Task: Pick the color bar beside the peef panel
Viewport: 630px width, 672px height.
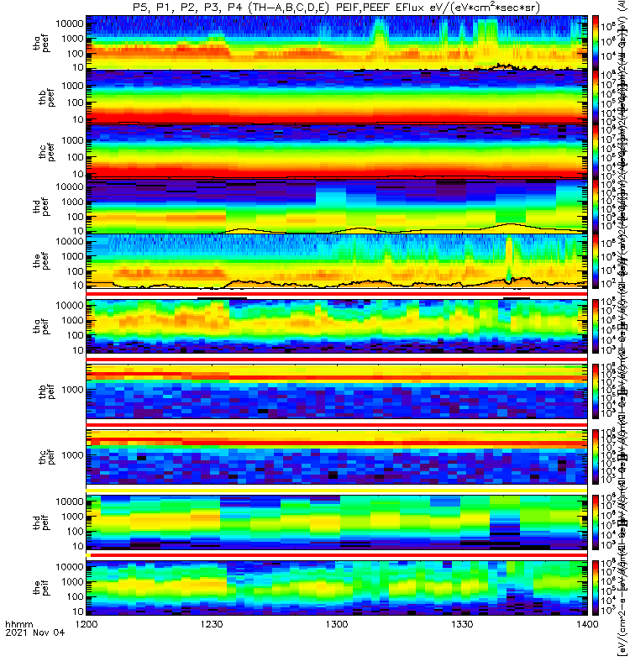Action: 596,261
